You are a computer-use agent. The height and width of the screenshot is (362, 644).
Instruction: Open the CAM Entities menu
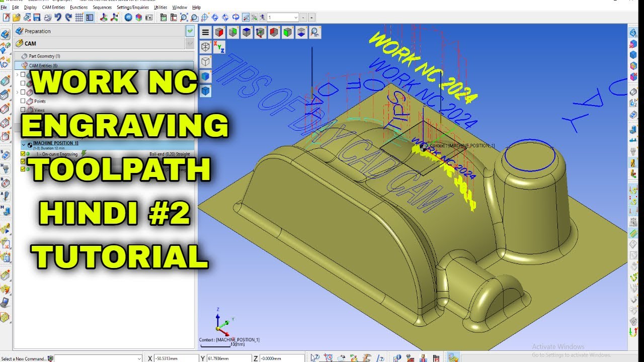point(54,8)
